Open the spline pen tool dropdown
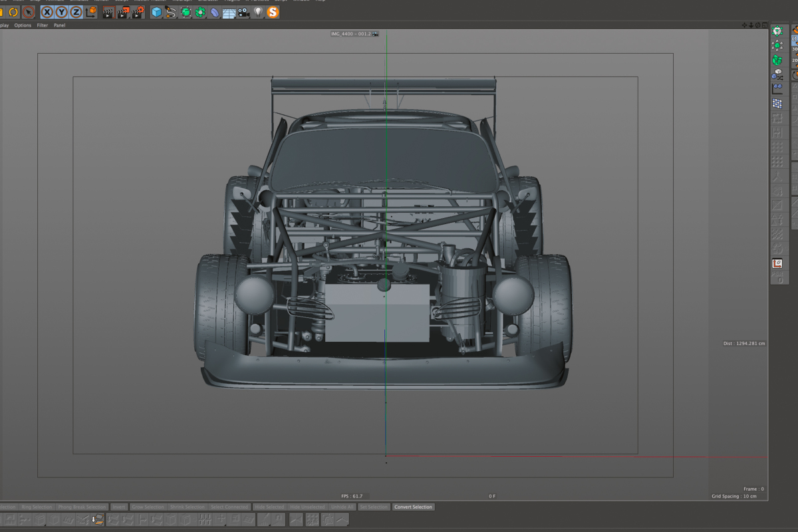Viewport: 798px width, 532px height. point(171,12)
